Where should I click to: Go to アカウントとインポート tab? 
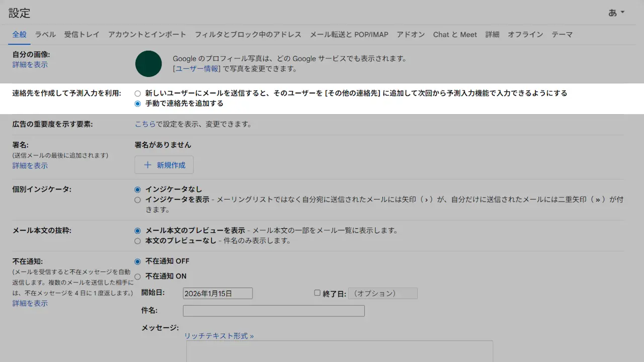click(x=147, y=35)
